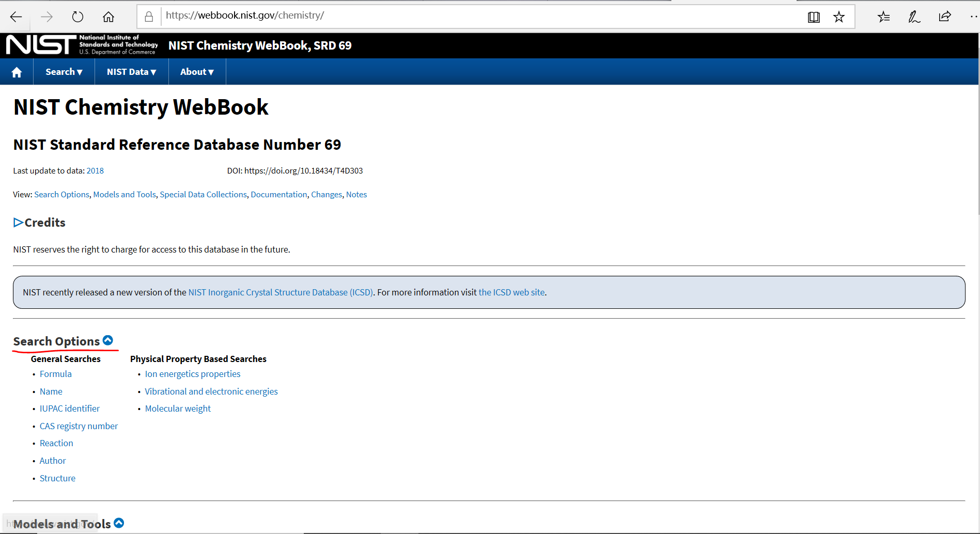Open NIST Inorganic Crystal Structure Database link
The image size is (980, 534).
coord(281,292)
